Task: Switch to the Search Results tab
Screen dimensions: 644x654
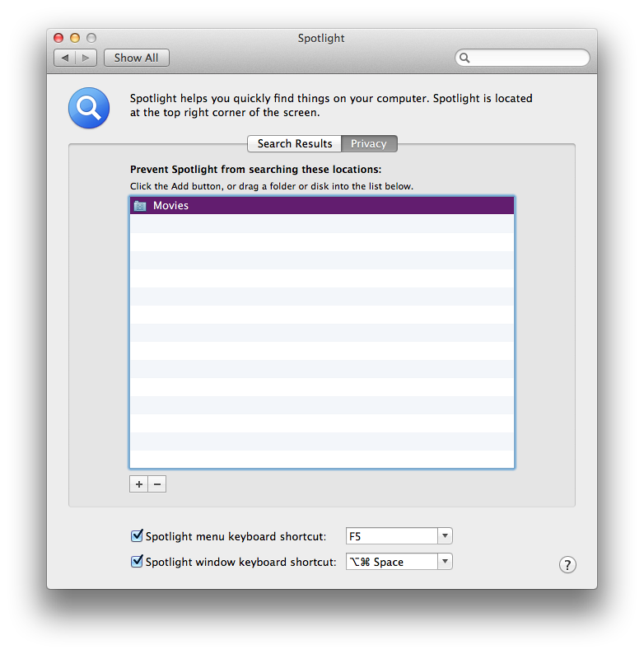Action: (295, 143)
